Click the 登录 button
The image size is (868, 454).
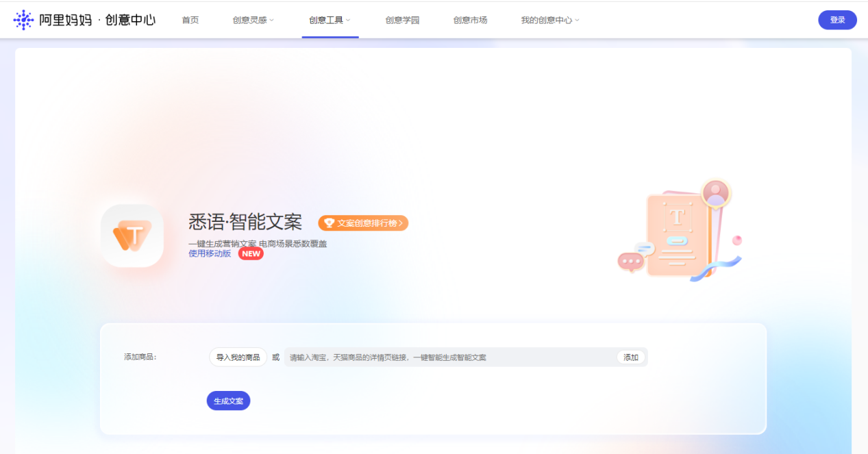(837, 20)
